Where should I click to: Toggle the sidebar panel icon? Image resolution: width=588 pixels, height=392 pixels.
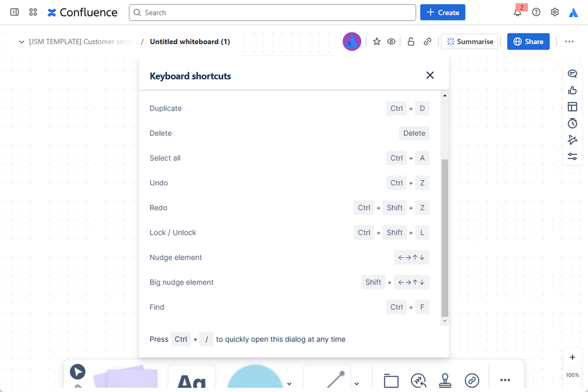[14, 12]
